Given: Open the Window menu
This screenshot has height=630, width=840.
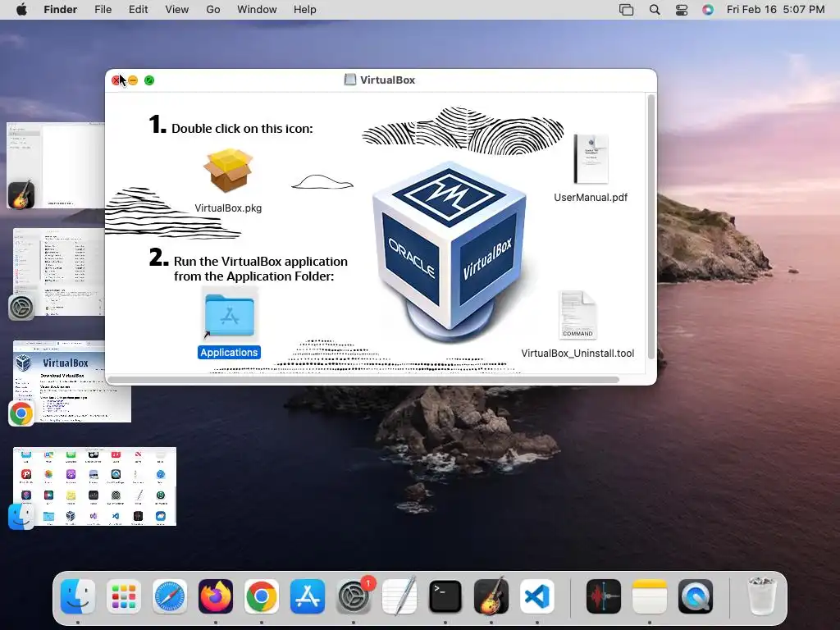Looking at the screenshot, I should [x=257, y=10].
